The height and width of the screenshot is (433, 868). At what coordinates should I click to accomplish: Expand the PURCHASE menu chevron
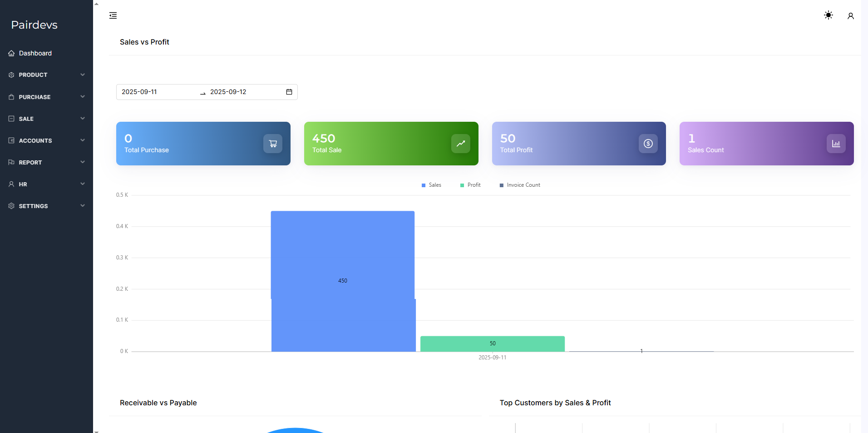click(83, 97)
